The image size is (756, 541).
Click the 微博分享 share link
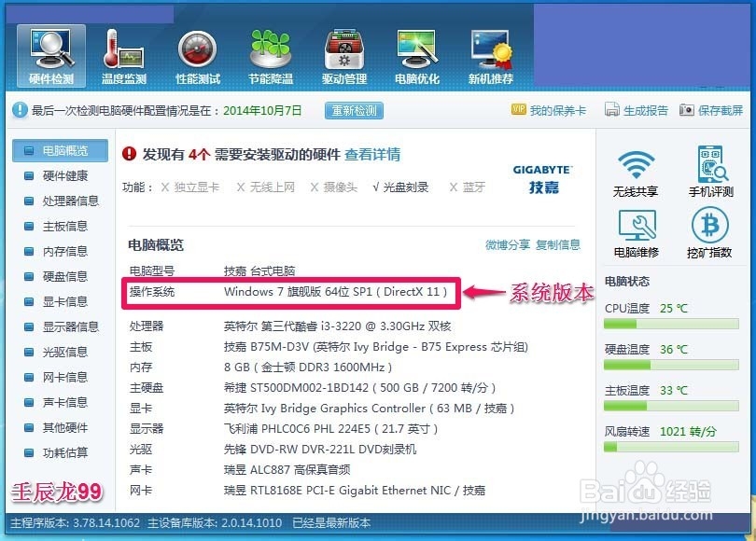tap(508, 244)
